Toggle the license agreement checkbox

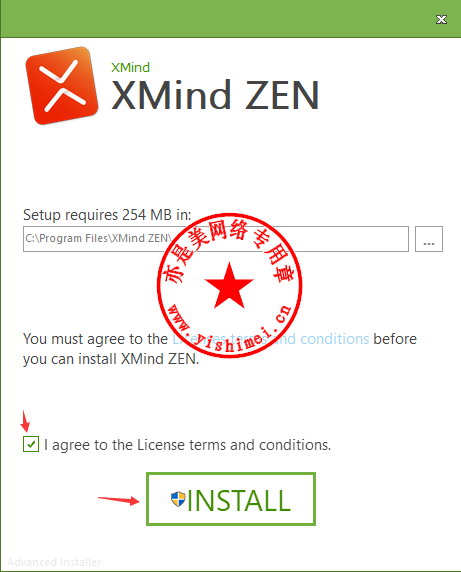point(31,444)
